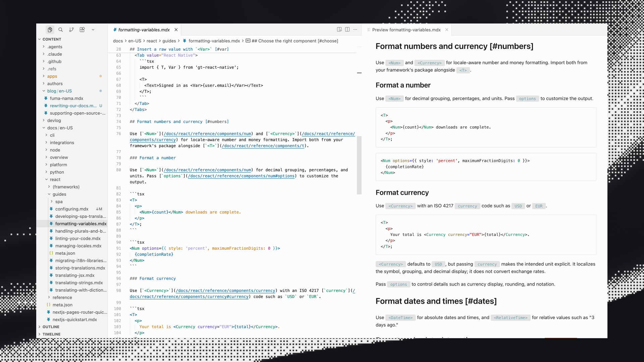
Task: Expand the devlog folder
Action: pyautogui.click(x=72, y=121)
